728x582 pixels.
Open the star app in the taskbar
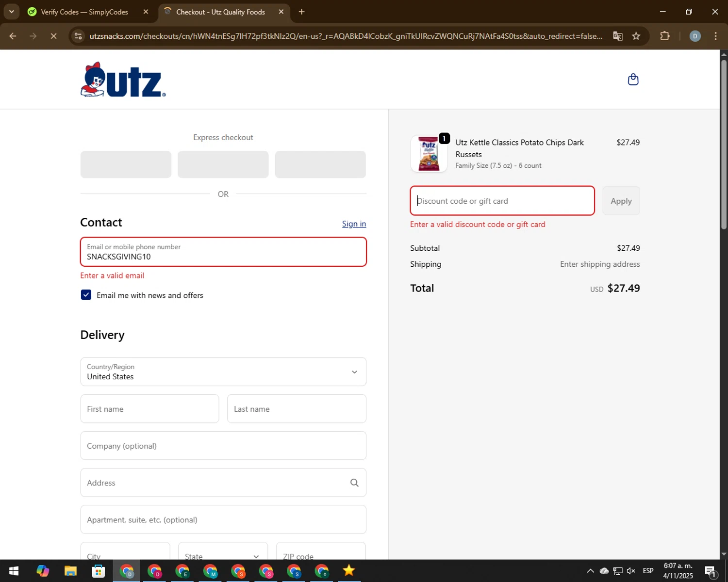349,571
